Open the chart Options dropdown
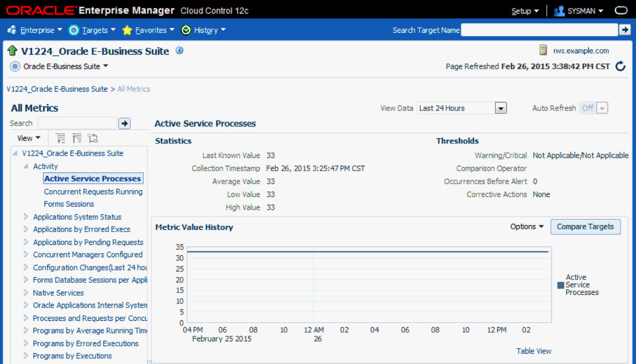636x364 pixels. pos(527,227)
